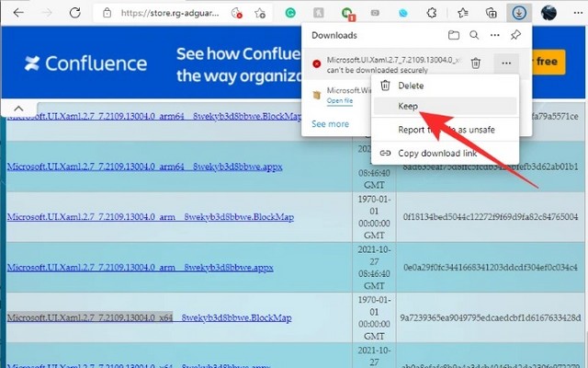The height and width of the screenshot is (368, 588).
Task: Open the downloads folder icon
Action: [454, 35]
